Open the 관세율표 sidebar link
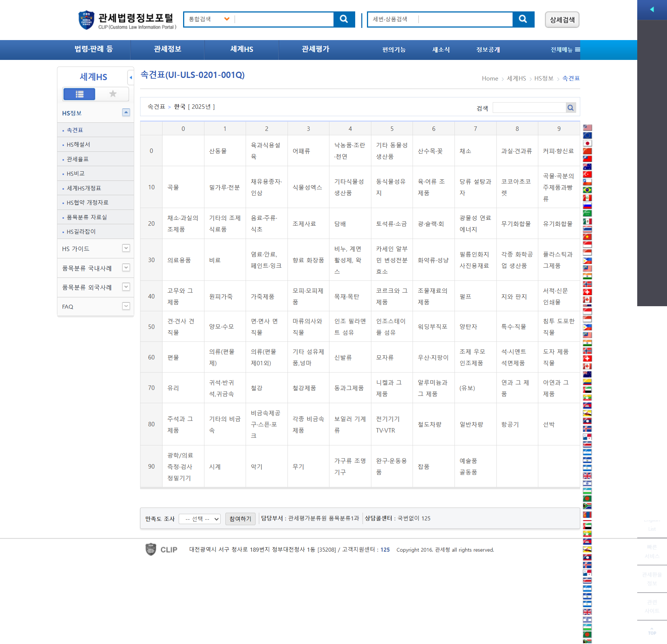Image resolution: width=667 pixels, height=644 pixels. pyautogui.click(x=78, y=159)
